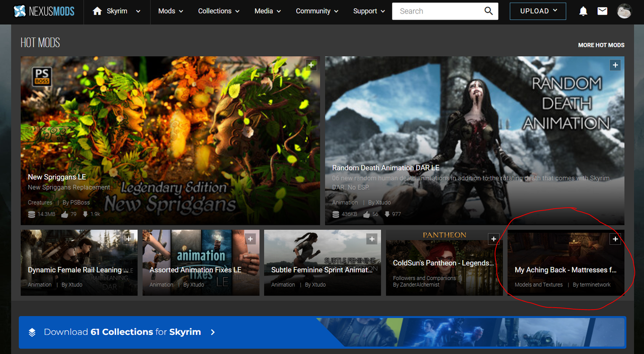Click the collections stack icon in banner
Image resolution: width=644 pixels, height=354 pixels.
(32, 332)
